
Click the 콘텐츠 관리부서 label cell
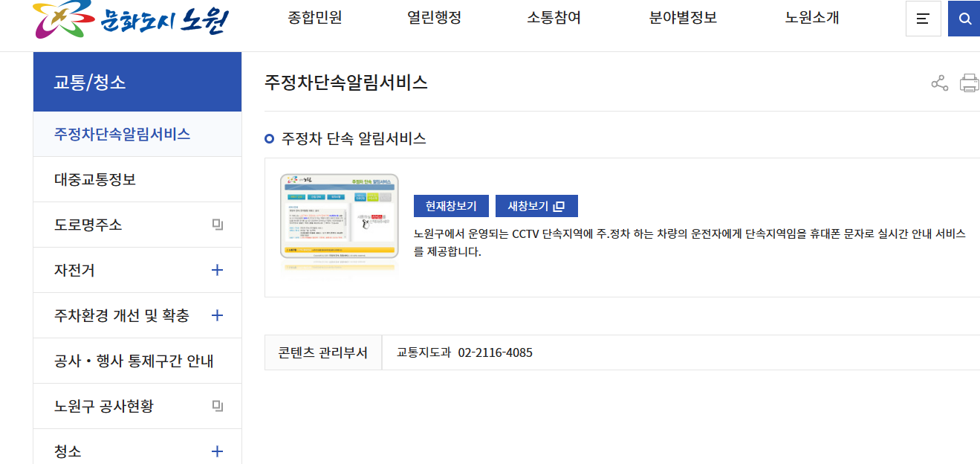pyautogui.click(x=323, y=352)
